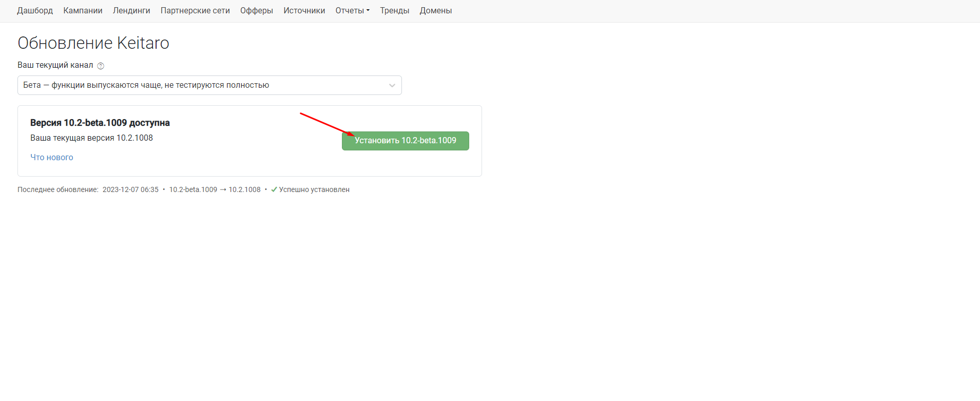Viewport: 980px width, 401px height.
Task: Click the last update date 2023-12-07 06:35
Action: click(x=130, y=189)
